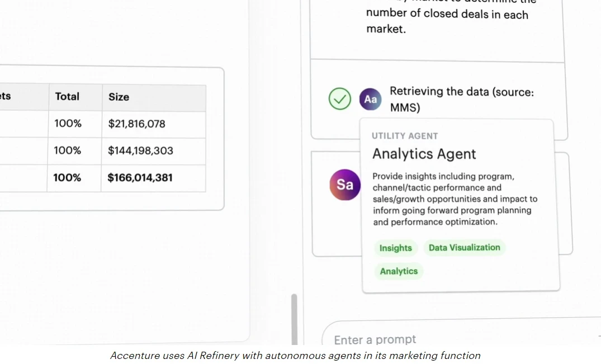This screenshot has width=601, height=364.
Task: Click the "UTILITY AGENT" label
Action: point(405,136)
